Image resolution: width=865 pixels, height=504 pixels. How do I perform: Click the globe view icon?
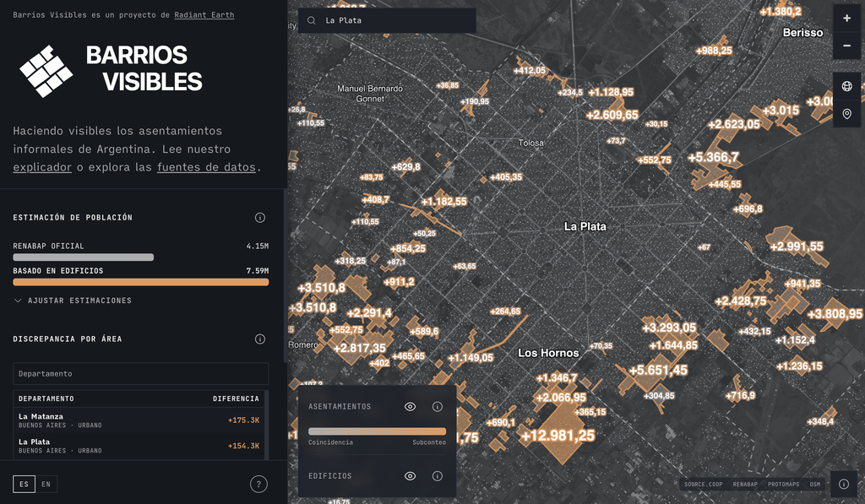pyautogui.click(x=846, y=86)
